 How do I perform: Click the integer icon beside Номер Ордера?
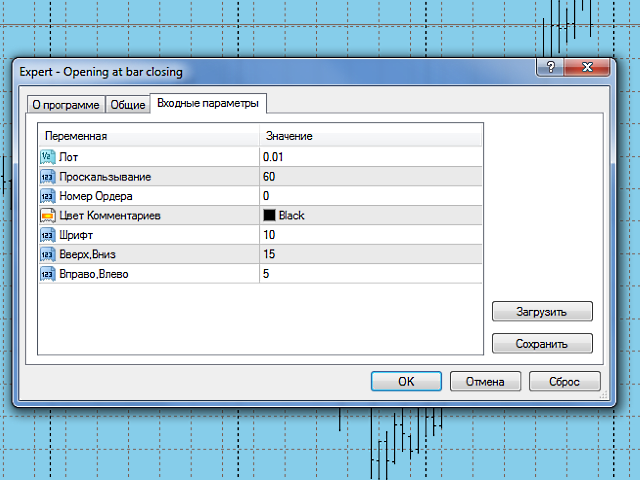tap(48, 196)
